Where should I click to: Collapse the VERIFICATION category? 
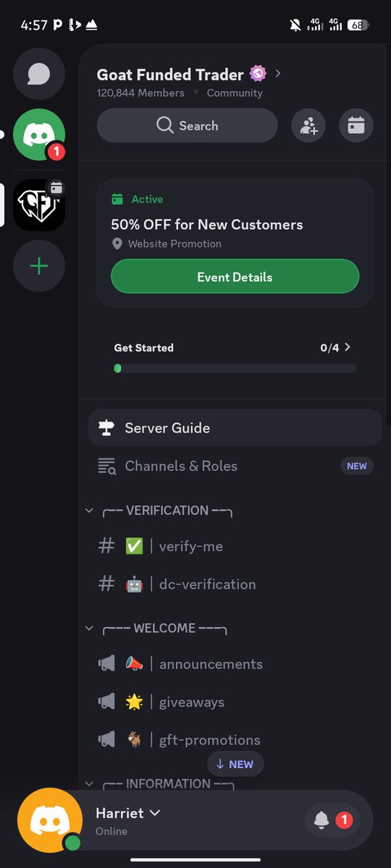point(89,511)
